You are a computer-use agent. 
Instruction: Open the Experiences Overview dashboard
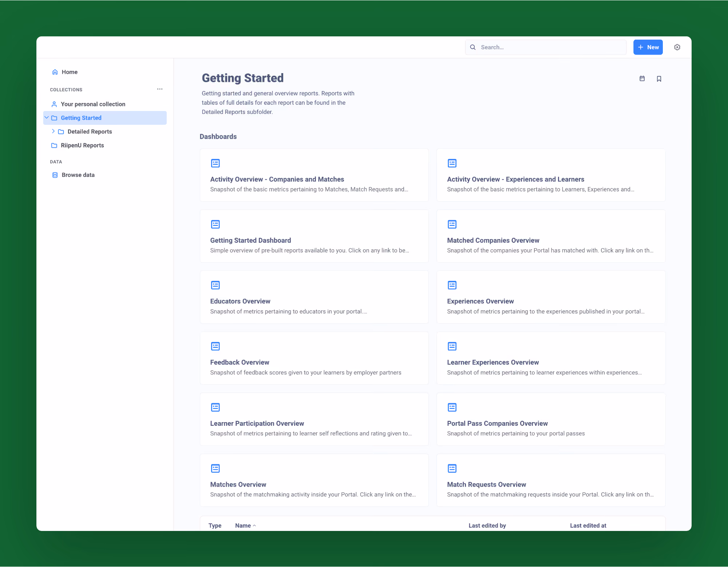click(551, 297)
